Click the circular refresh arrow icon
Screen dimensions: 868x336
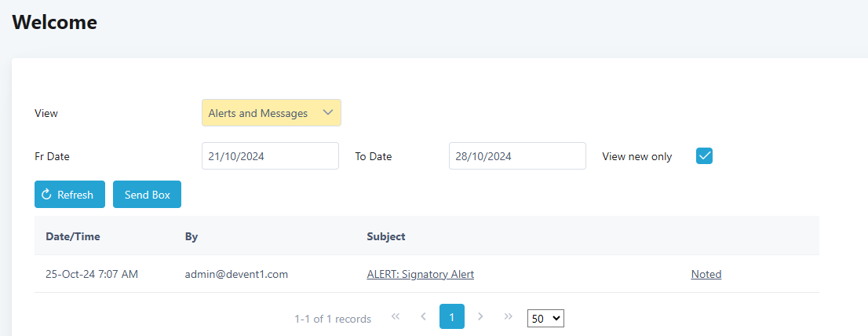[47, 195]
